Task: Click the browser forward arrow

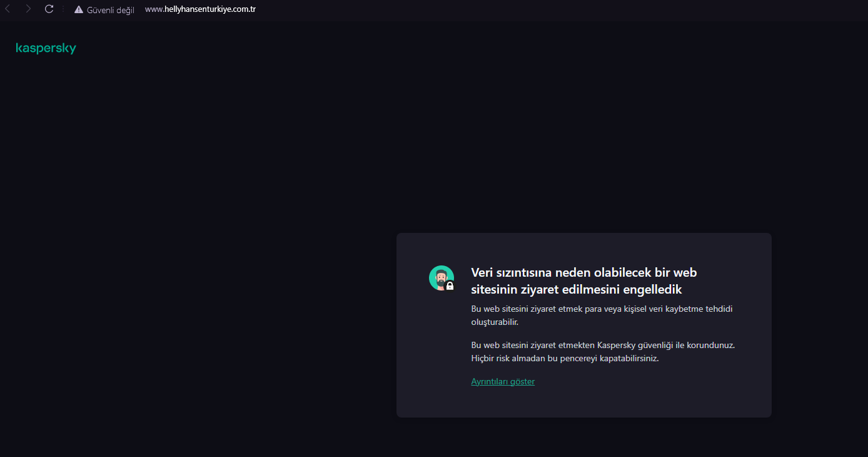Action: click(x=28, y=9)
